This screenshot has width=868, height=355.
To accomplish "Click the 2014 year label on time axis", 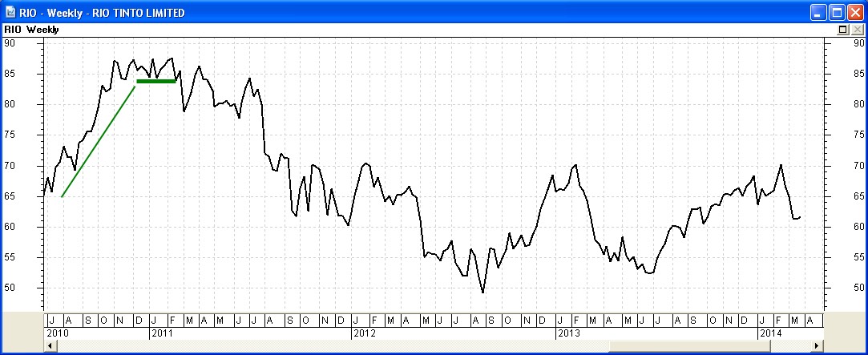I will click(x=770, y=333).
